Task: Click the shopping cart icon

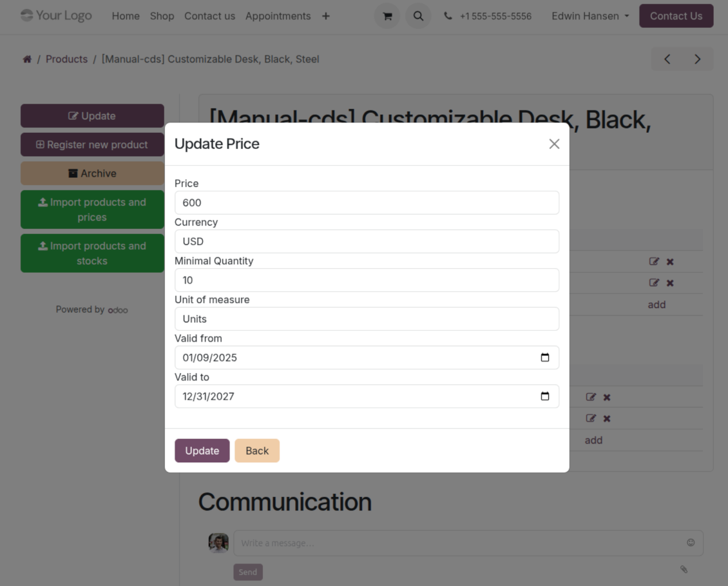Action: pos(387,16)
